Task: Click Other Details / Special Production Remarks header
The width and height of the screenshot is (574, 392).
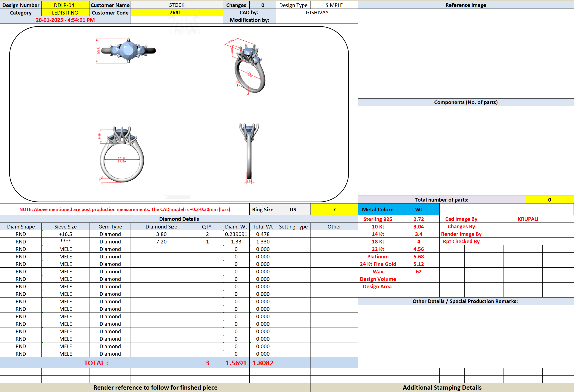Action: (466, 301)
